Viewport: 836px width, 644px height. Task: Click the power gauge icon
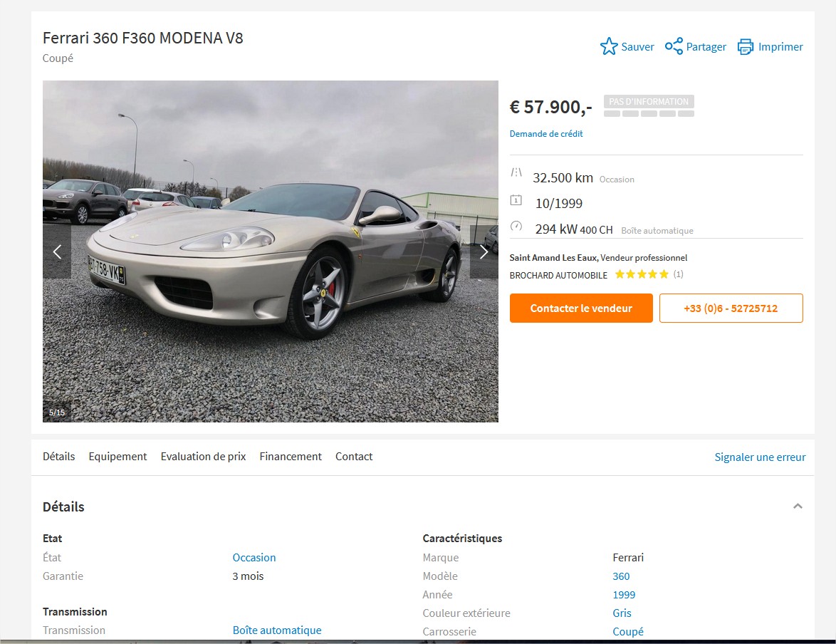[516, 226]
